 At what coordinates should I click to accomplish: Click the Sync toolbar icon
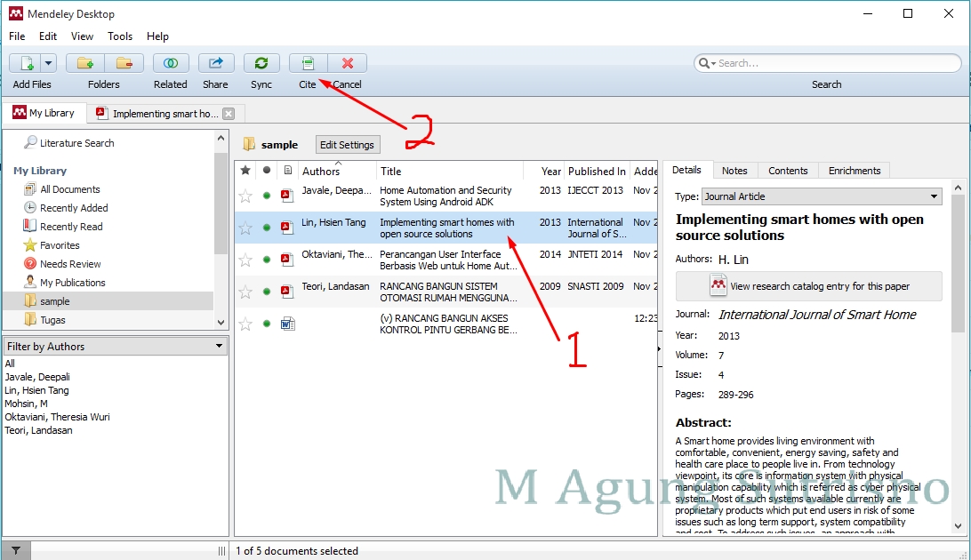261,63
